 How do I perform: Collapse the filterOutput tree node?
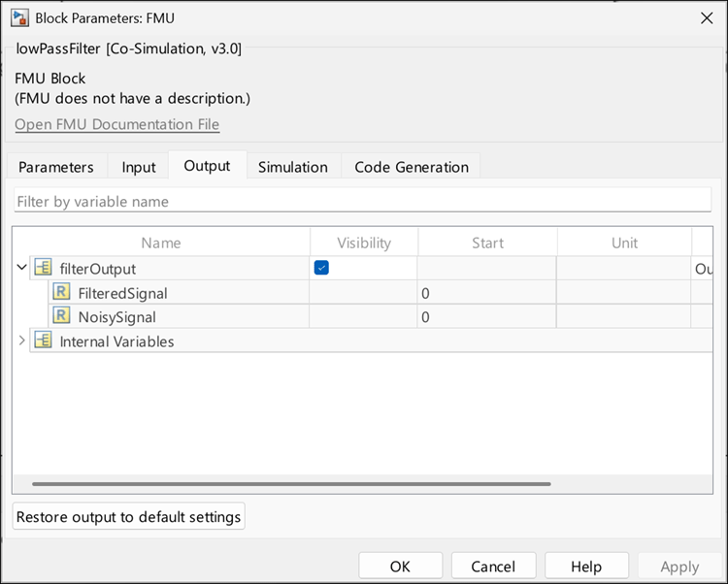click(21, 268)
